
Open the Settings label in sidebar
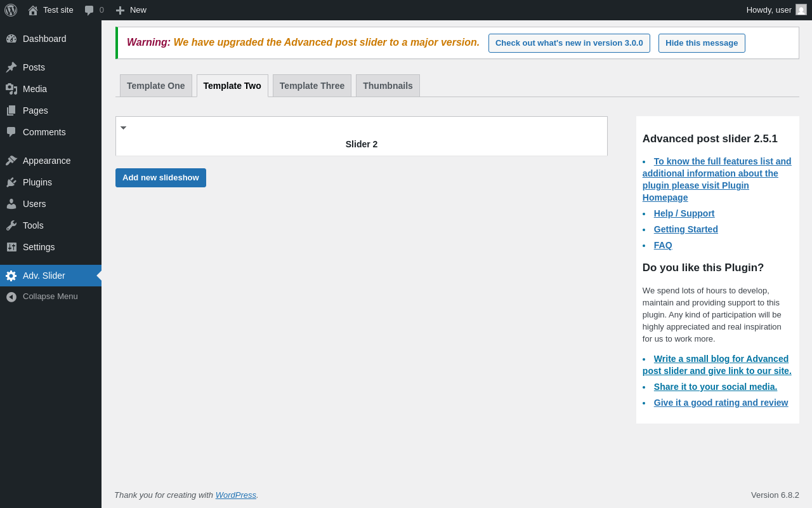[x=39, y=247]
